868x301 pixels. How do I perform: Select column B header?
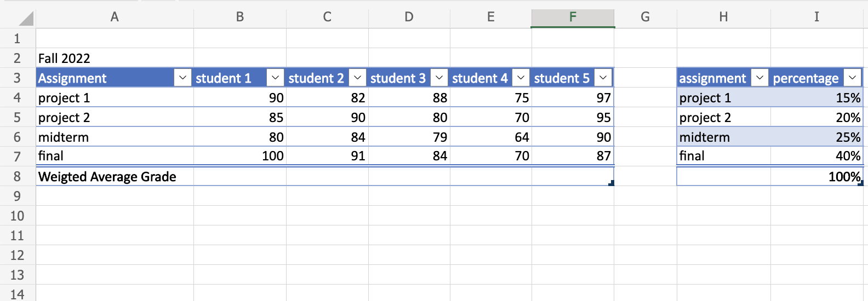240,17
